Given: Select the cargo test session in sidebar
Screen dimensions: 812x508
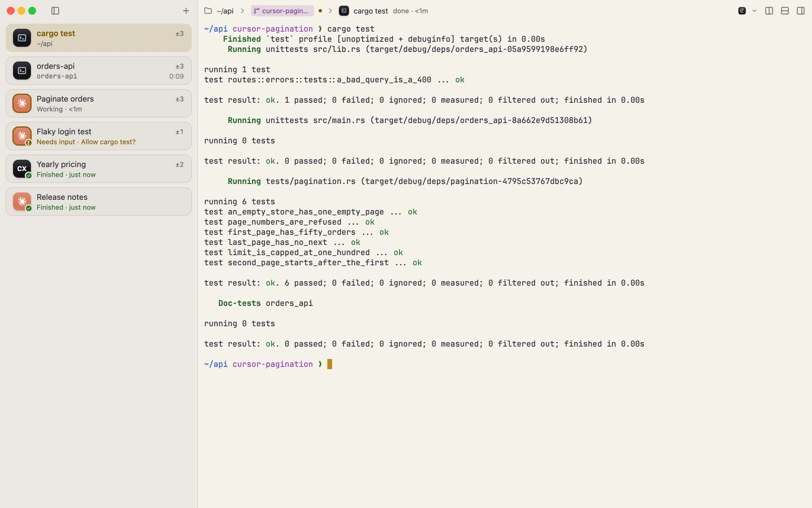Looking at the screenshot, I should coord(99,38).
